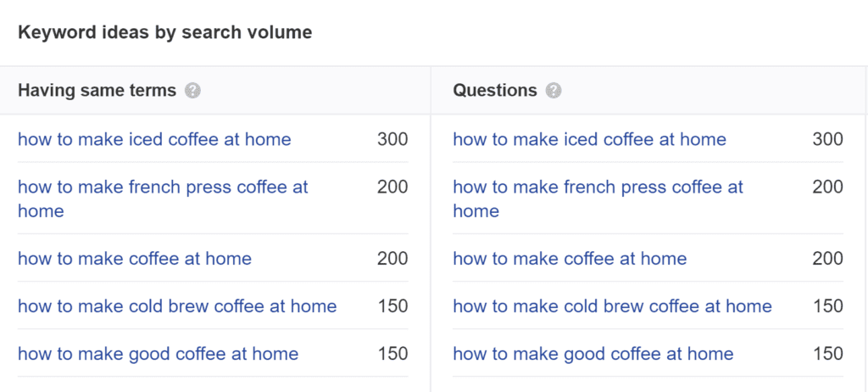The image size is (868, 392).
Task: Click volume 150 for cold brew in Questions column
Action: (828, 306)
